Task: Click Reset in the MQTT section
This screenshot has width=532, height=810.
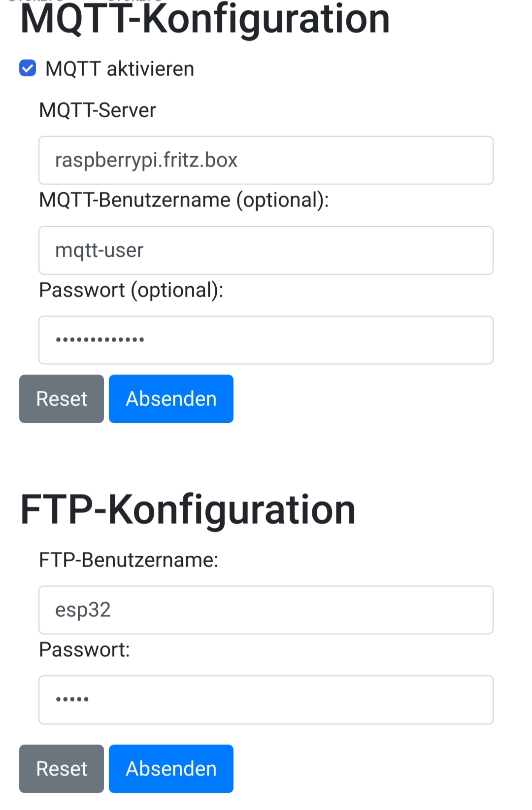Action: click(x=62, y=399)
